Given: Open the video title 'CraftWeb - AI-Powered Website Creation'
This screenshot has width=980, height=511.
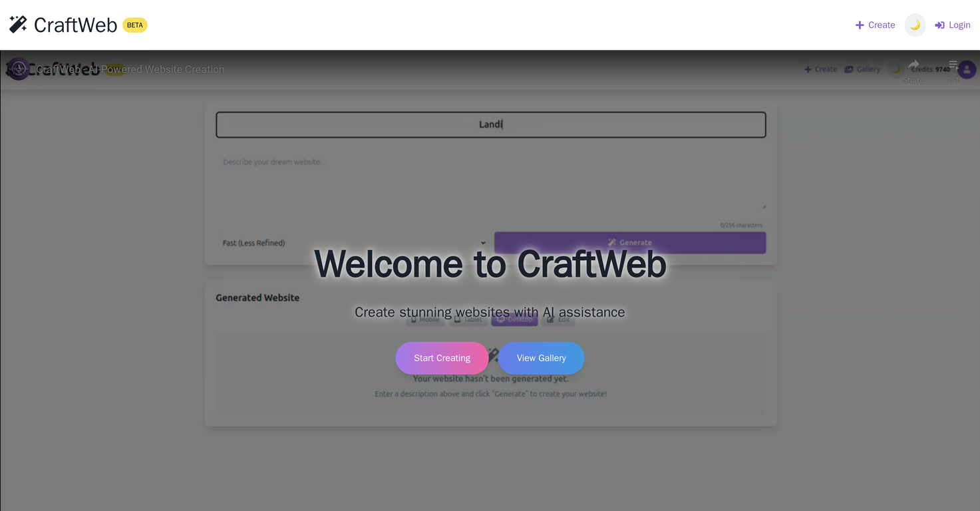Looking at the screenshot, I should tap(130, 69).
